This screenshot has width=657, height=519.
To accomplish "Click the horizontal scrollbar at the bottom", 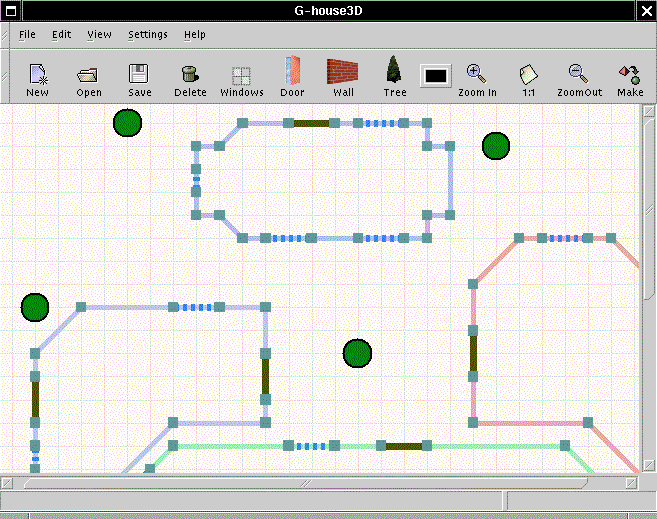I will [x=320, y=483].
